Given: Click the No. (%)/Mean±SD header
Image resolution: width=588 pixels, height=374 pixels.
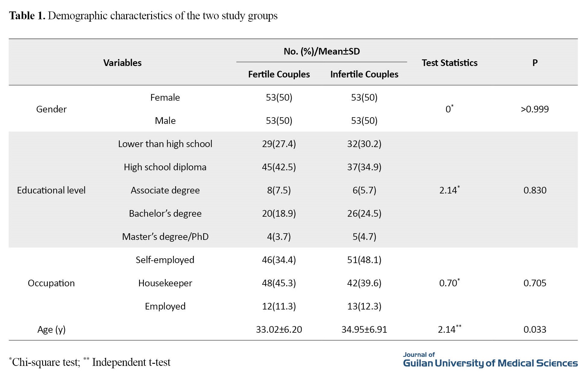Looking at the screenshot, I should (x=322, y=51).
